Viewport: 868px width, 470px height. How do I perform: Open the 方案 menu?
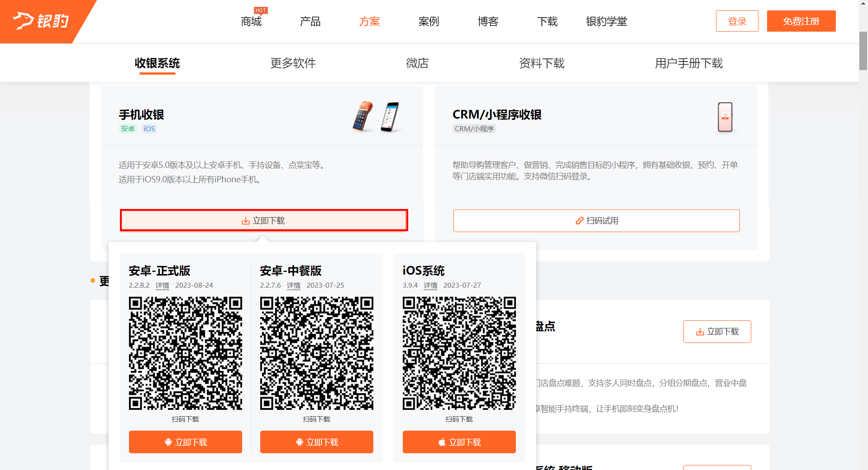coord(370,21)
